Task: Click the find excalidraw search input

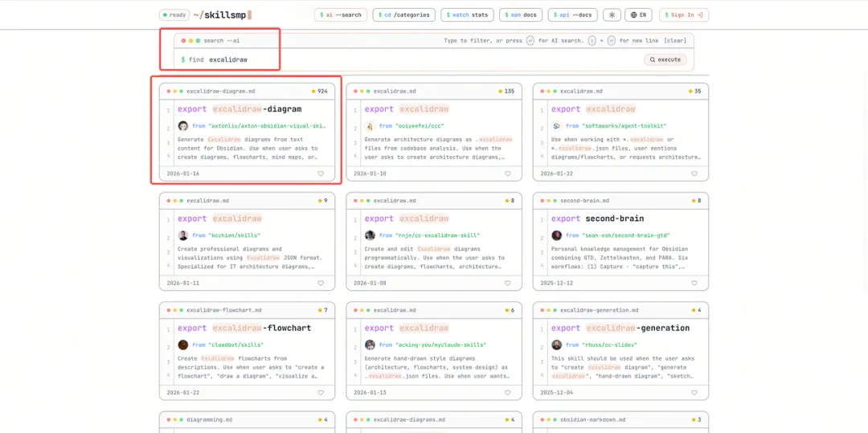Action: pyautogui.click(x=402, y=59)
